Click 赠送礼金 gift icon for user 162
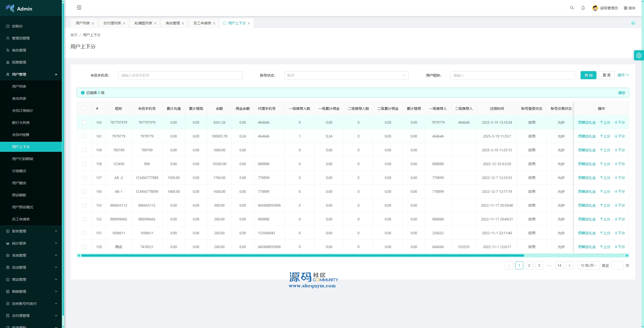The width and height of the screenshot is (644, 328). [x=580, y=122]
